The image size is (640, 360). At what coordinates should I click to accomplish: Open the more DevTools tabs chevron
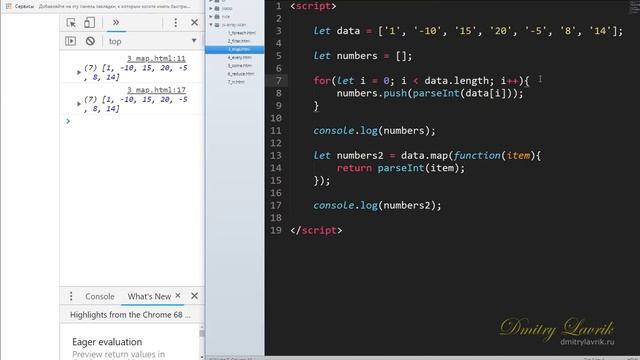pyautogui.click(x=116, y=22)
